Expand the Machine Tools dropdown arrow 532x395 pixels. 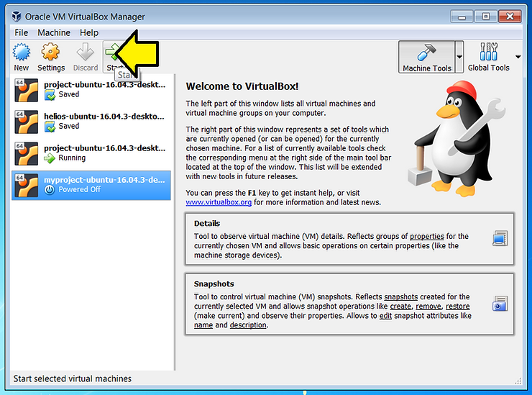459,57
